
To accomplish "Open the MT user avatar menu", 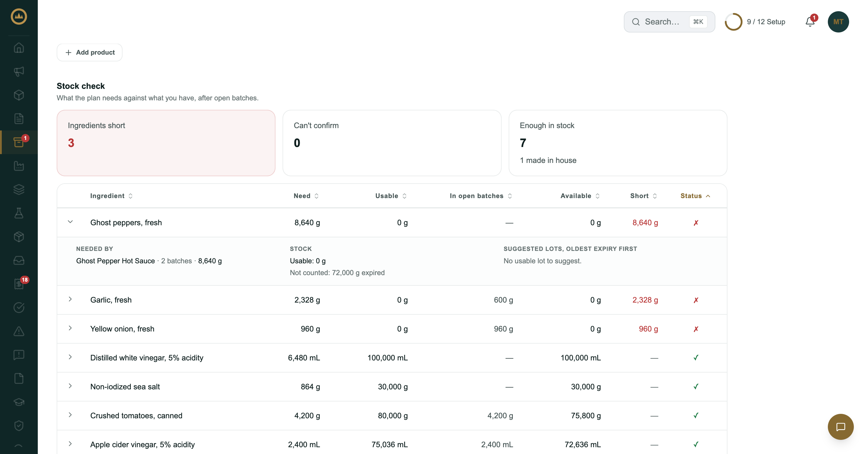I will (x=838, y=22).
